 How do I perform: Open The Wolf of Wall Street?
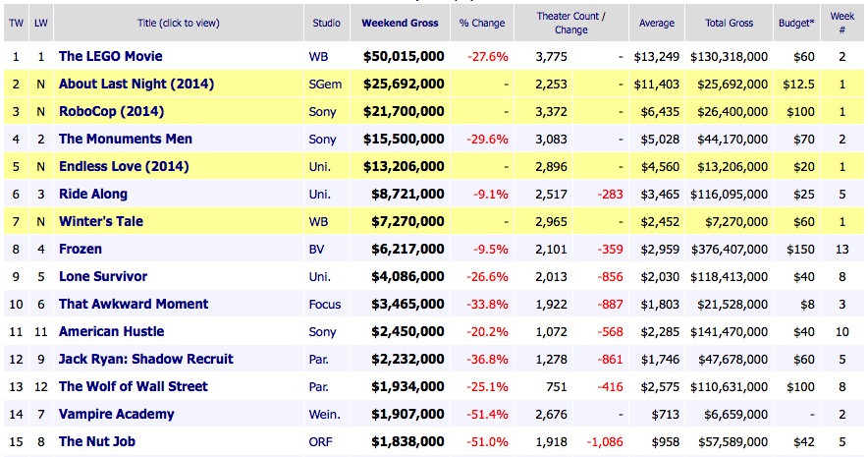tap(133, 387)
